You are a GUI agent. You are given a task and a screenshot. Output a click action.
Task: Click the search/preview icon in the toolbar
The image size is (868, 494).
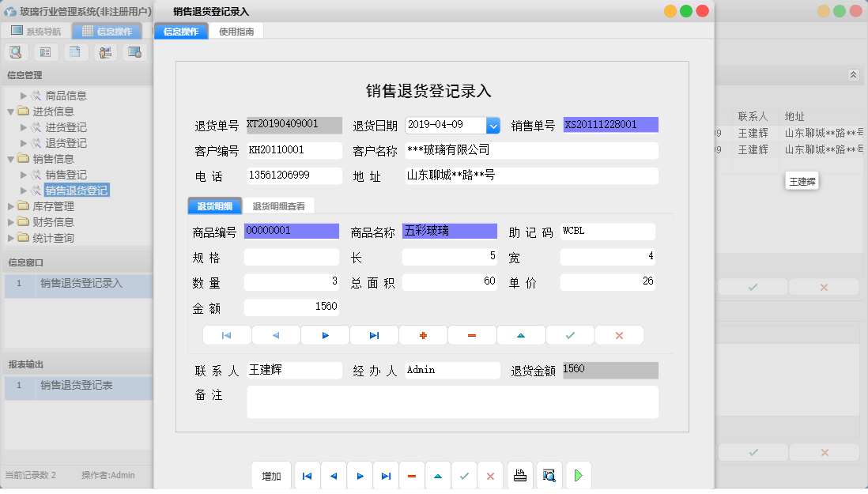point(16,51)
